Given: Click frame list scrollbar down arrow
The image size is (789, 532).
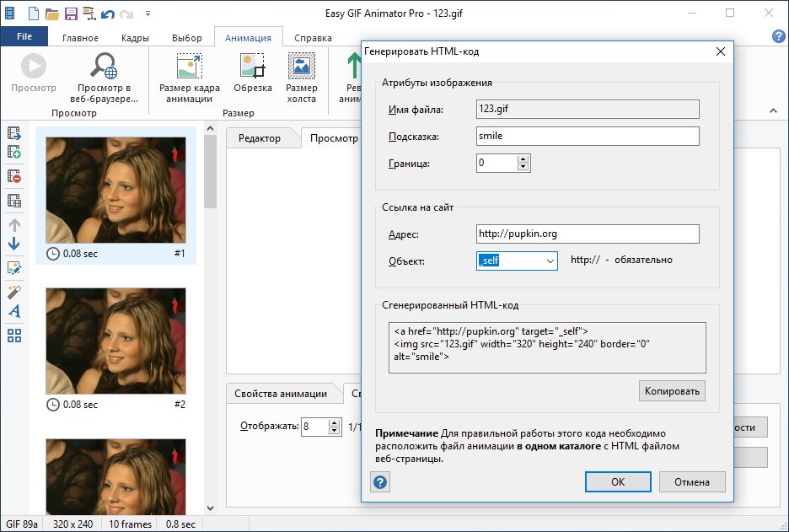Looking at the screenshot, I should pyautogui.click(x=211, y=508).
